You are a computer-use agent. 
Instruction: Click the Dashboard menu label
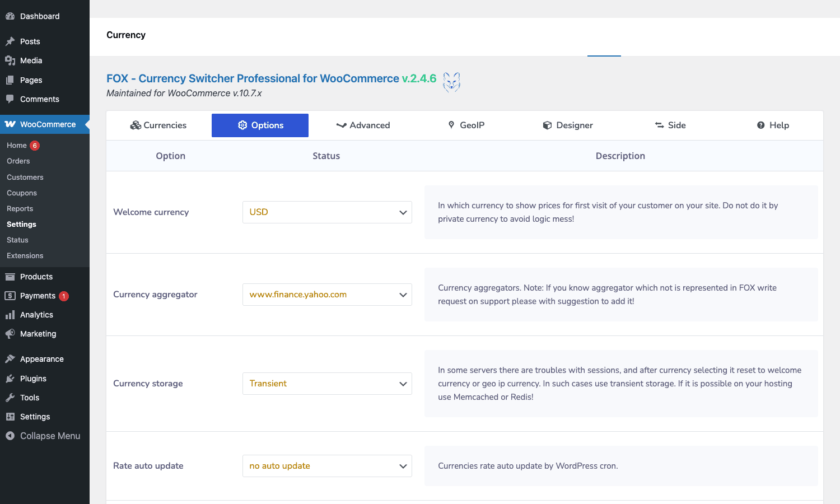pos(40,16)
